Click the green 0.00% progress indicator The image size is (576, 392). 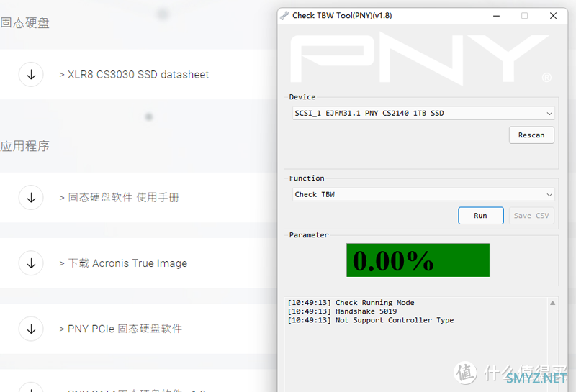(x=418, y=260)
